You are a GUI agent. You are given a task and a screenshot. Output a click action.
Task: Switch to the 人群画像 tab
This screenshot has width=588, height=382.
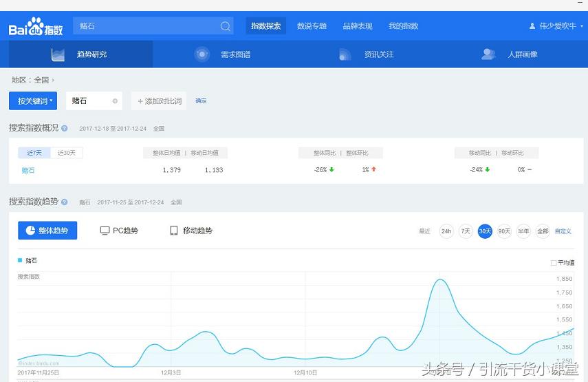pos(512,54)
